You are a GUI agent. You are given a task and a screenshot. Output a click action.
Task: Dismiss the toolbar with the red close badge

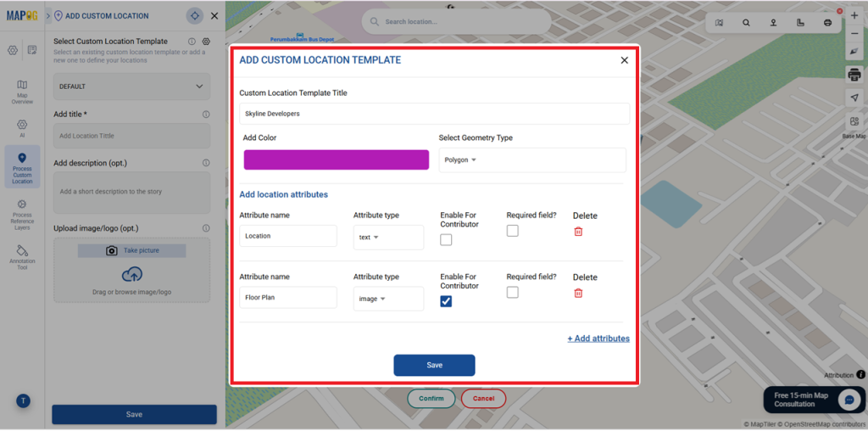click(840, 11)
